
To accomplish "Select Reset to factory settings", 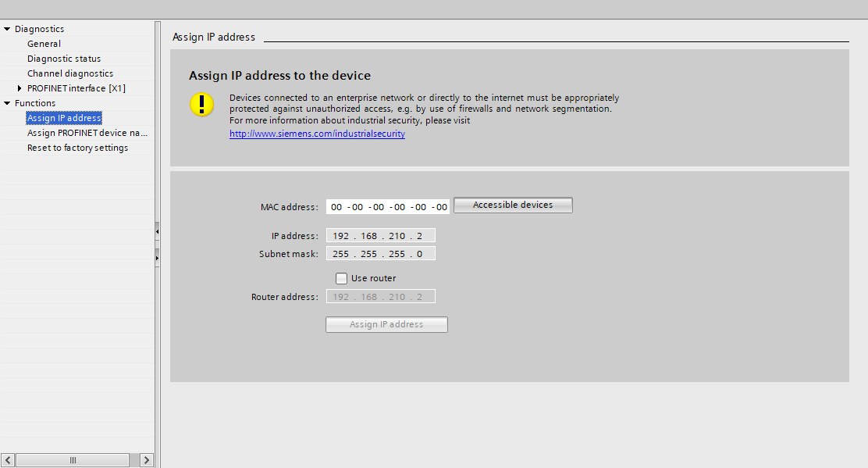I will coord(76,147).
